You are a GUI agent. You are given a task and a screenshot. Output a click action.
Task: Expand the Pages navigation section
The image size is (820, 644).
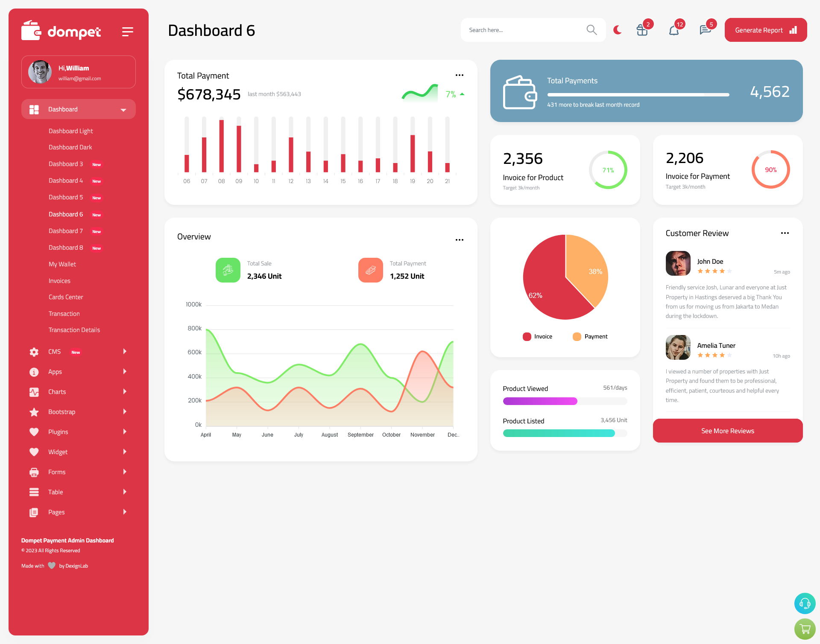pyautogui.click(x=76, y=512)
